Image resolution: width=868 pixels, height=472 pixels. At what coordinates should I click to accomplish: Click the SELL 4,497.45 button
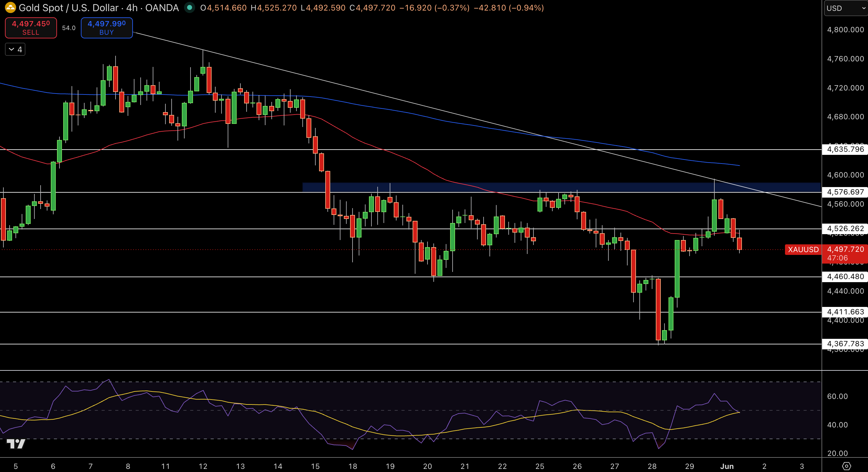pyautogui.click(x=31, y=28)
